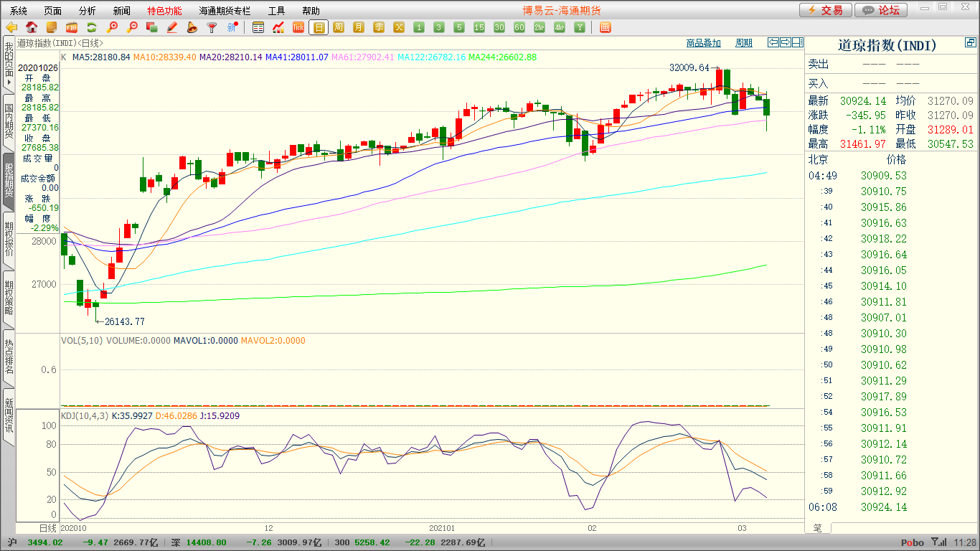
Task: Expand the 我的页面 sidebar tab
Action: pyautogui.click(x=9, y=65)
